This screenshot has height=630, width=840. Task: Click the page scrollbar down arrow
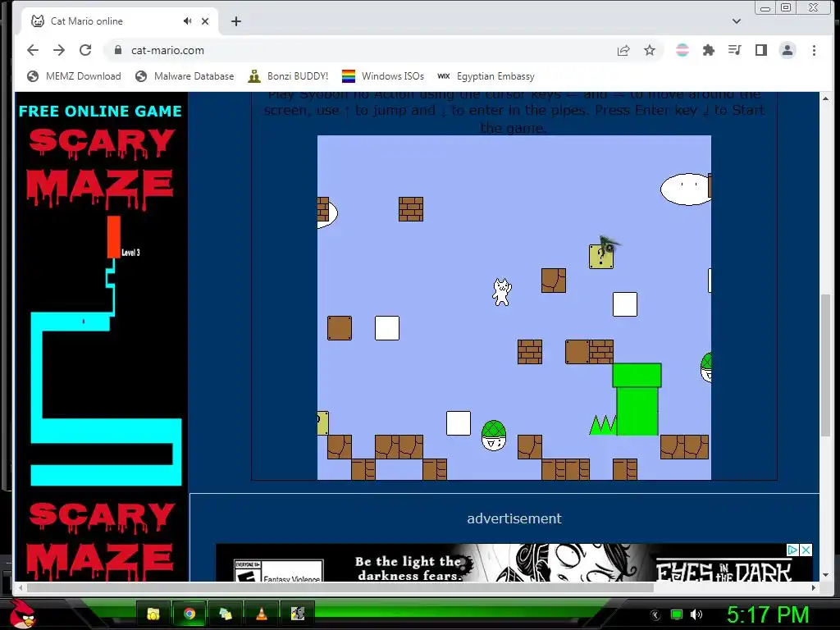pos(825,575)
